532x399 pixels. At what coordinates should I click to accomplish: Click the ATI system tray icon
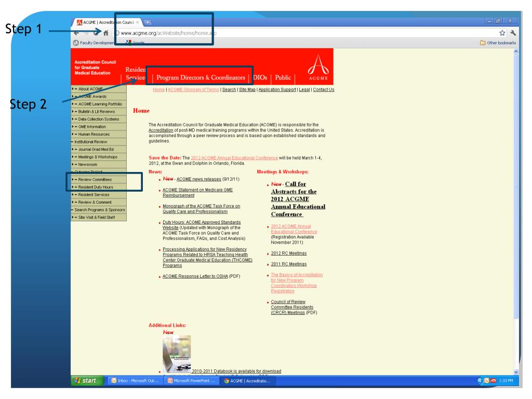tap(494, 381)
